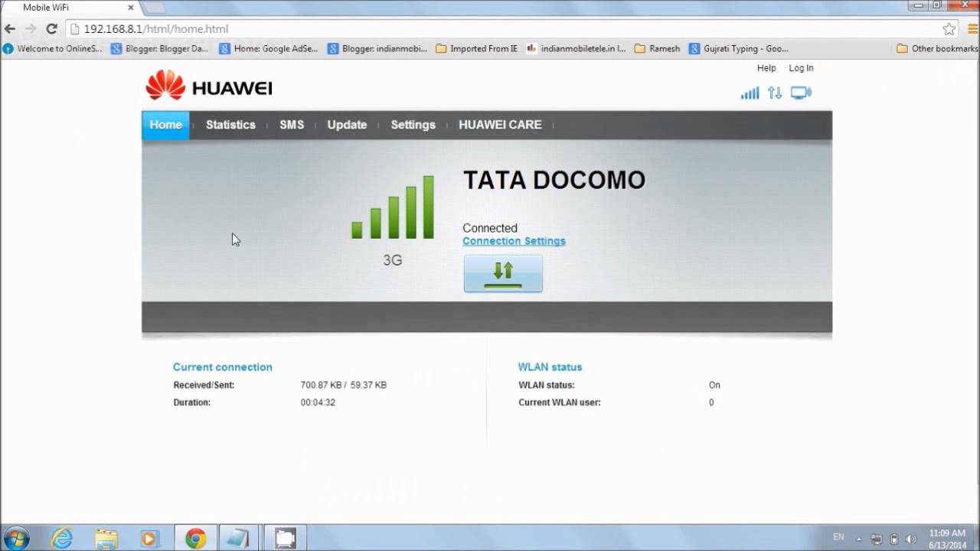Click the 'Current connection' heading

pos(223,367)
